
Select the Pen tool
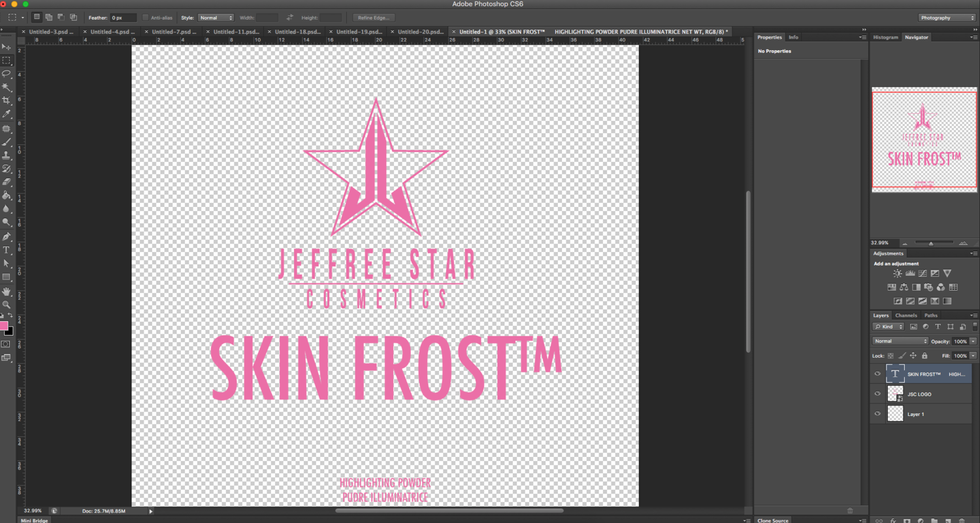pos(7,236)
